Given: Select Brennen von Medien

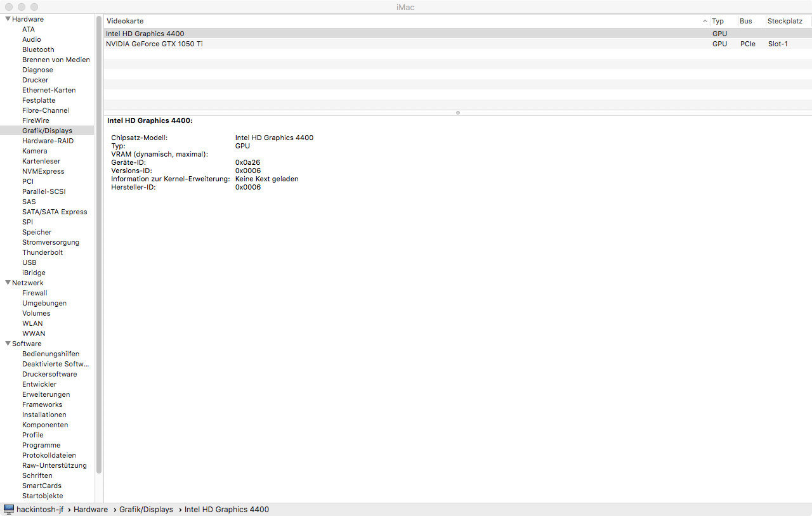Looking at the screenshot, I should (x=56, y=60).
